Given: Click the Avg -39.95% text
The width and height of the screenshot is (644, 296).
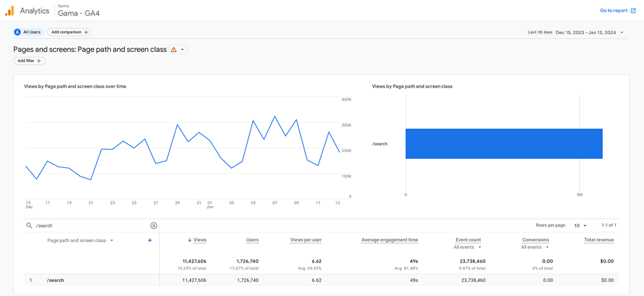Looking at the screenshot, I should point(310,268).
